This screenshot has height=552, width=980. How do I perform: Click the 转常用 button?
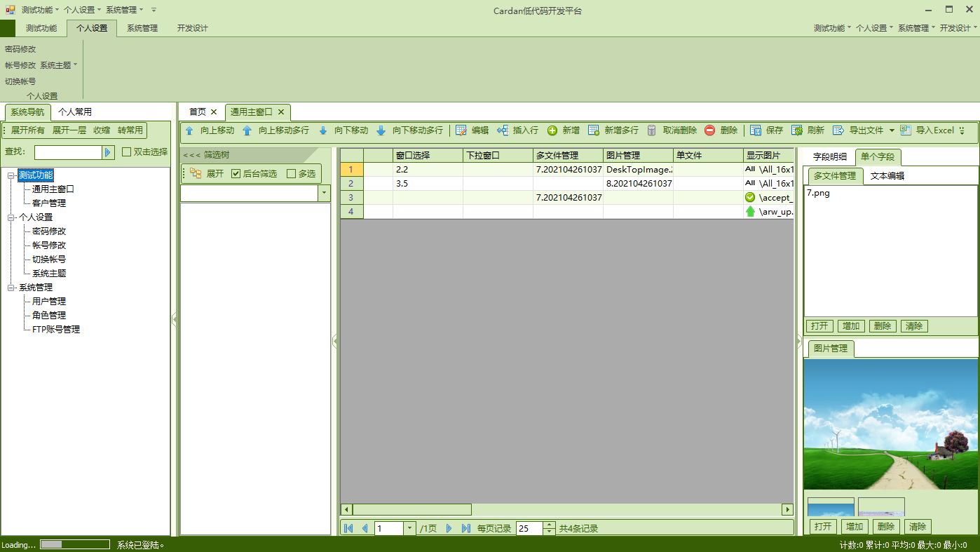[130, 130]
